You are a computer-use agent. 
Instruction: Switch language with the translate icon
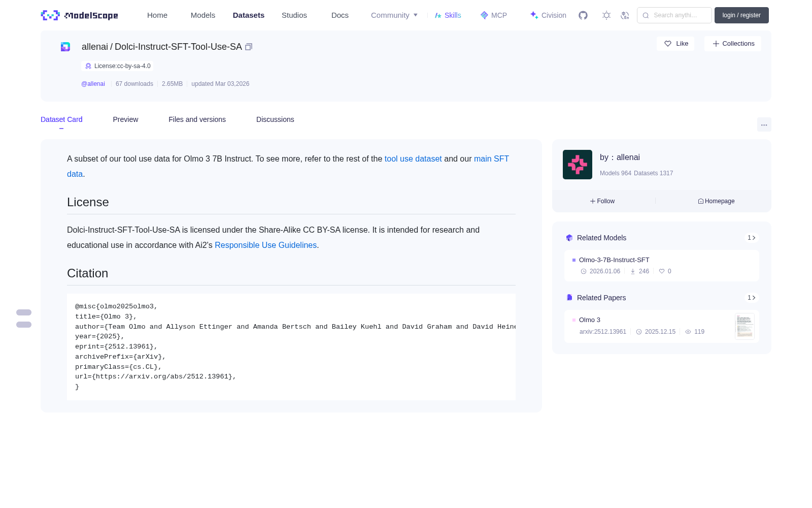tap(625, 15)
